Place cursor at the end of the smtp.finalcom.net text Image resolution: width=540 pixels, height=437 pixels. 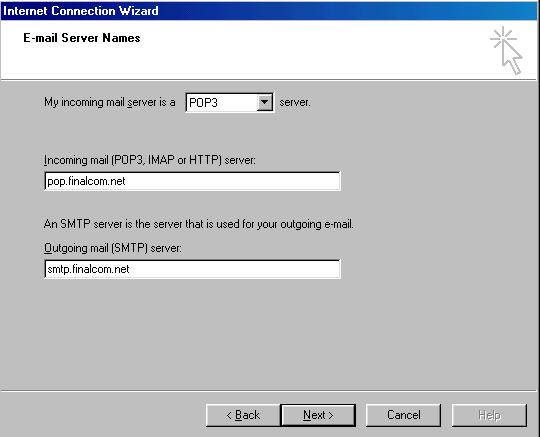tap(130, 269)
